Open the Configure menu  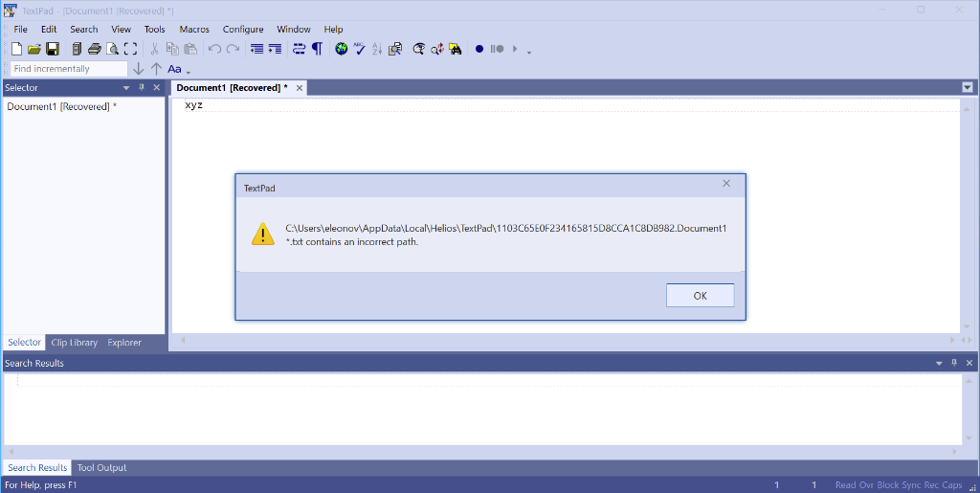(243, 30)
